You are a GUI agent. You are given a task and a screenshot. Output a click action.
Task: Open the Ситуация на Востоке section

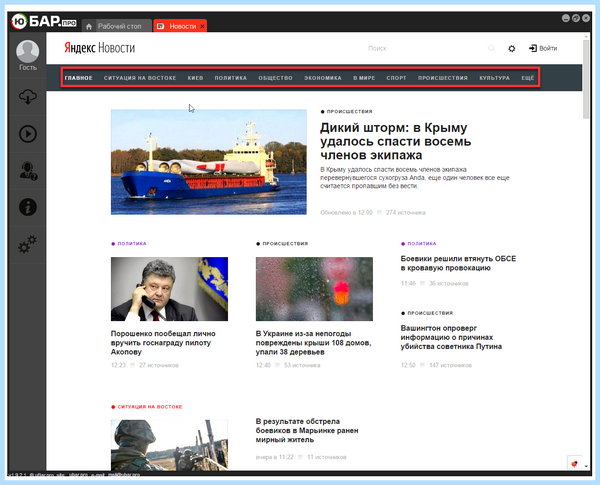[x=140, y=78]
